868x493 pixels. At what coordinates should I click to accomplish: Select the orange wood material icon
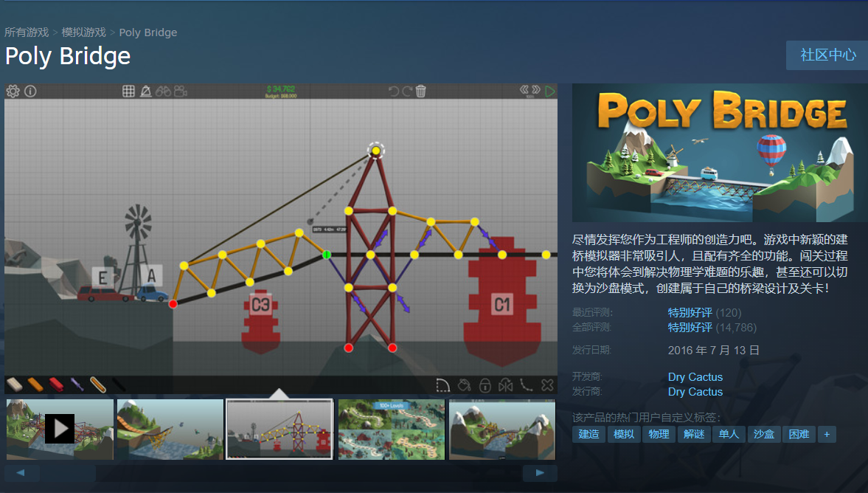click(x=35, y=384)
